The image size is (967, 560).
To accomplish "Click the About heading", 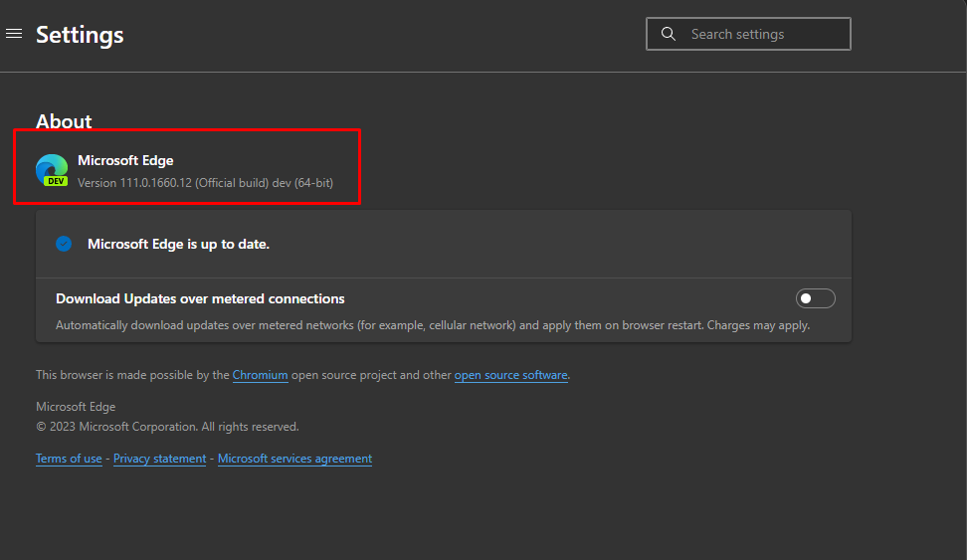I will (x=64, y=121).
